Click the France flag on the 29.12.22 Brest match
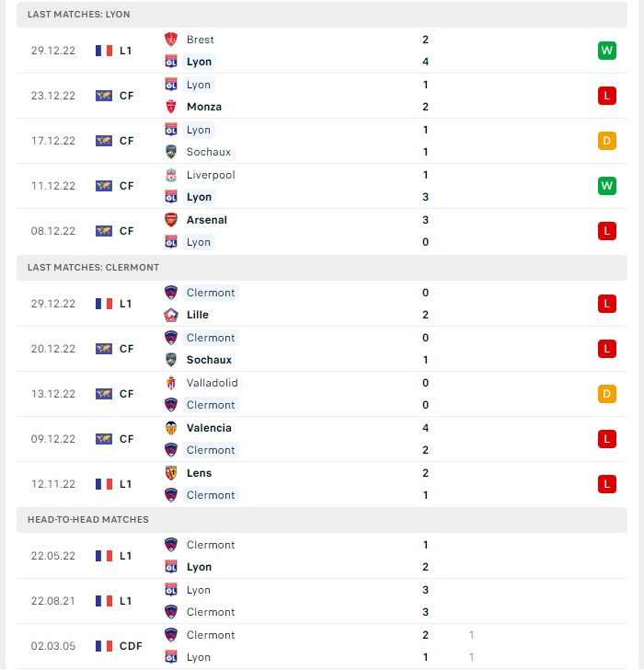Viewport: 644px width, 670px height. [104, 51]
